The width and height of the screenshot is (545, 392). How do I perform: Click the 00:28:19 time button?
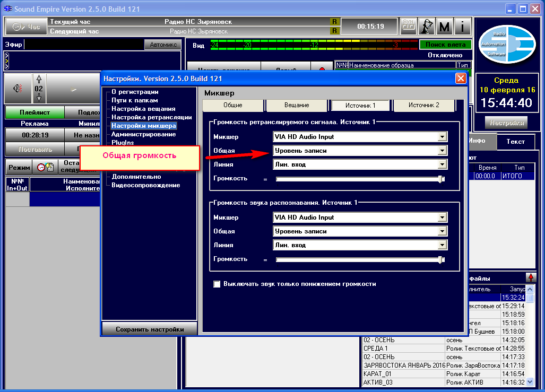(35, 135)
